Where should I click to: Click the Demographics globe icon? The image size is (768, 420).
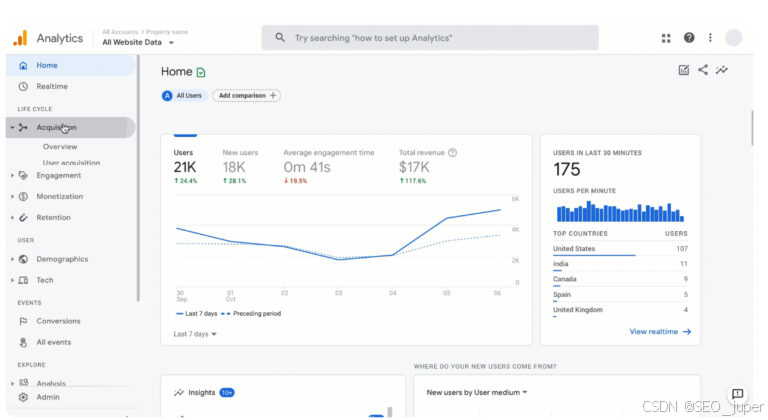[23, 259]
